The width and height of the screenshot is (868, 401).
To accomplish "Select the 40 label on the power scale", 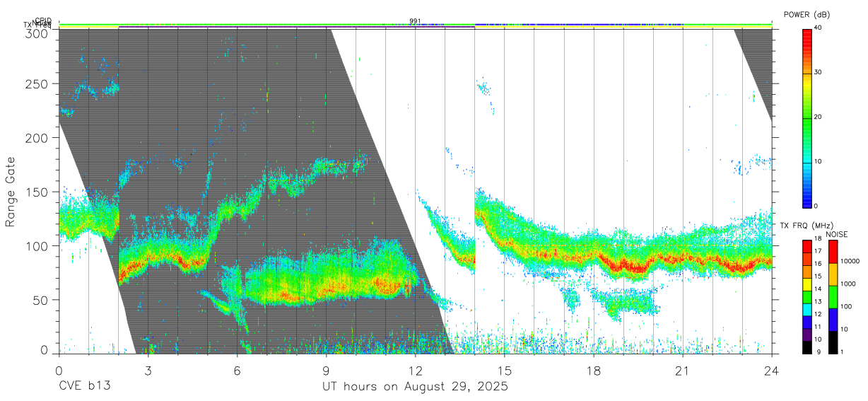I will 819,28.
